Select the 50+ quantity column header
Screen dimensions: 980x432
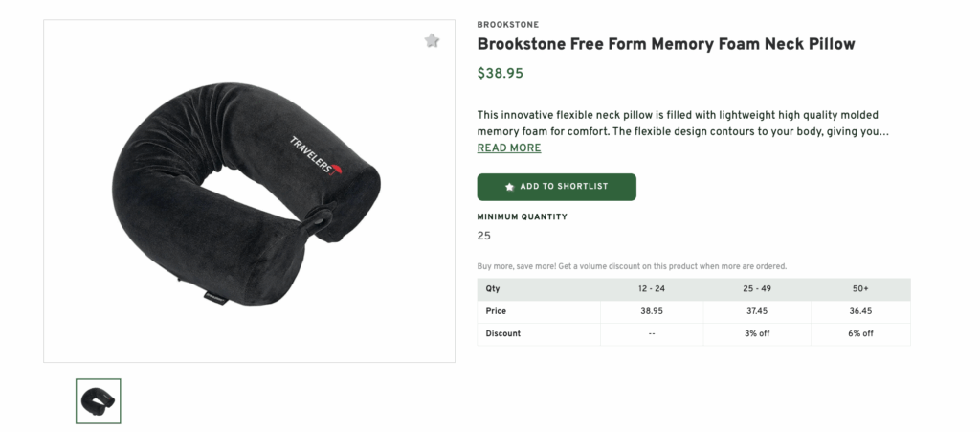(x=859, y=289)
